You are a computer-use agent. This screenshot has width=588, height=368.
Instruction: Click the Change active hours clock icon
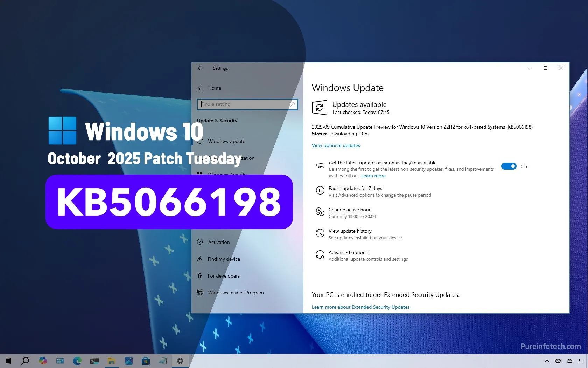(x=320, y=212)
